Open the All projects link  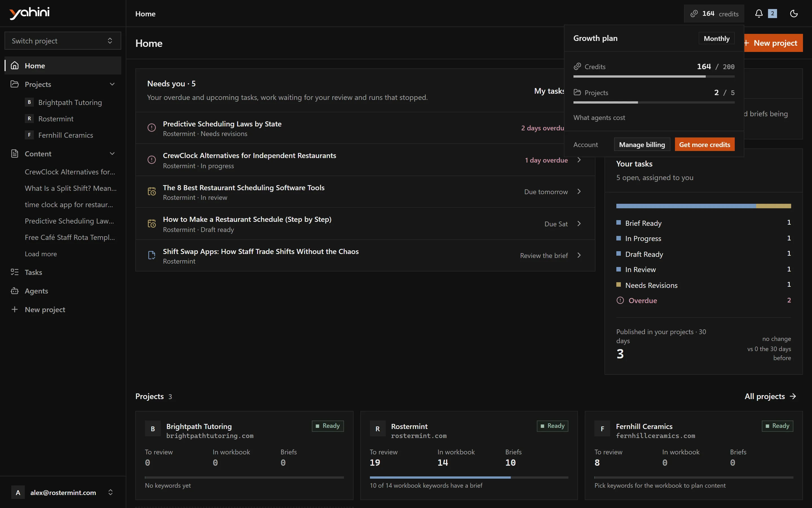point(770,397)
